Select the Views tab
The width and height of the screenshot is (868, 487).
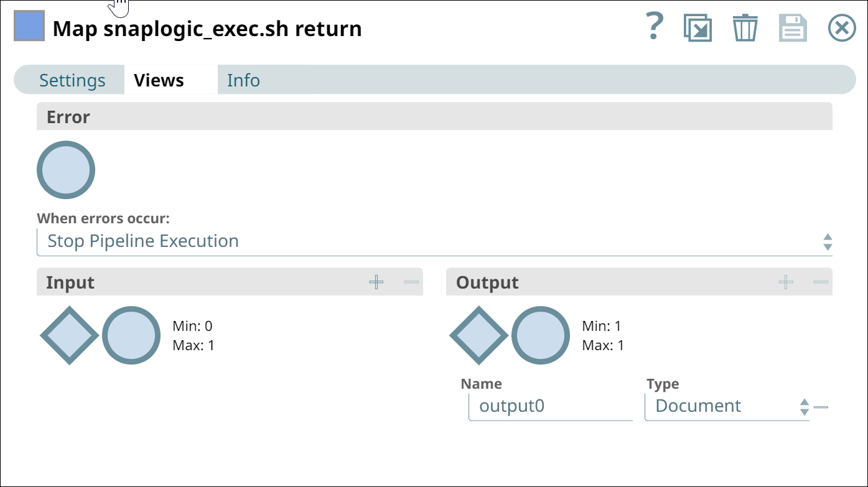[159, 80]
